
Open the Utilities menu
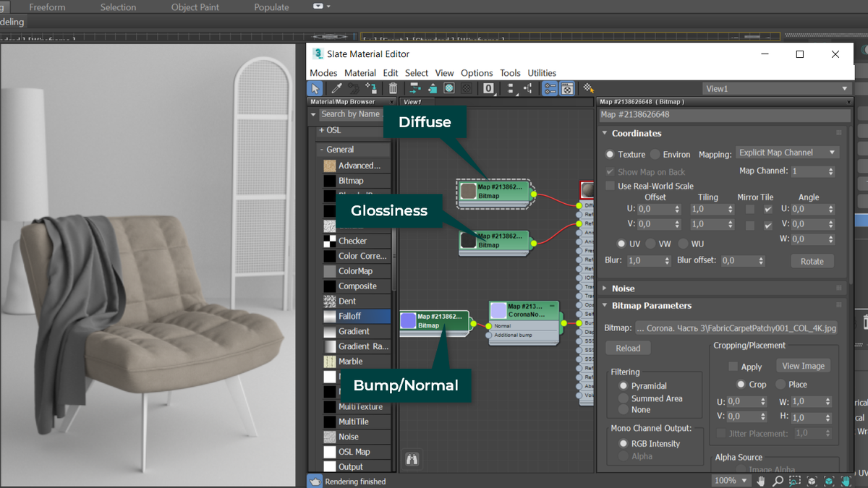click(542, 73)
